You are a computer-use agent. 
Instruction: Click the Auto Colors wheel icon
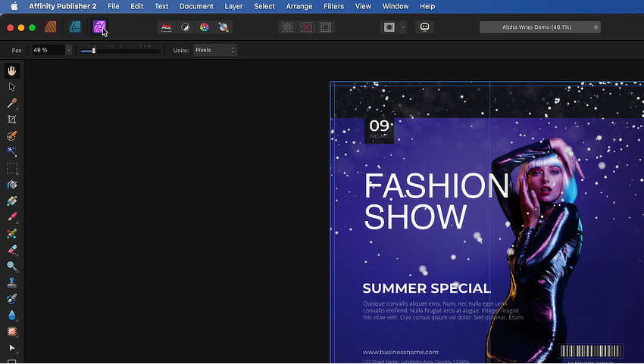point(204,27)
